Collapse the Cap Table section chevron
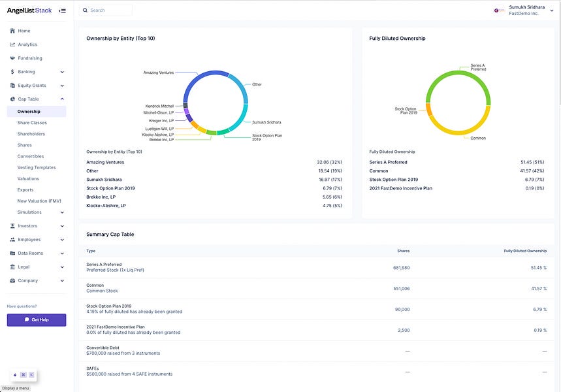This screenshot has width=561, height=392. (x=63, y=99)
